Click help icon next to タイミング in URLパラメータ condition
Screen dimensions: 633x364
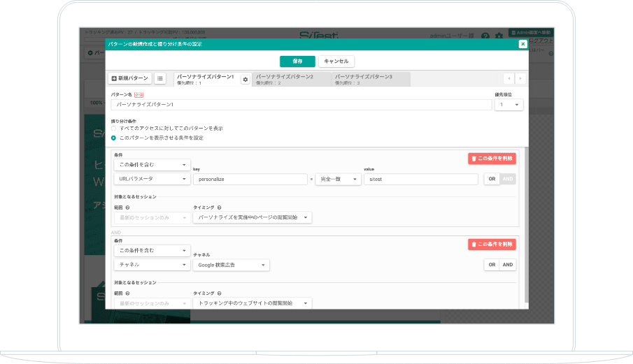click(x=219, y=208)
